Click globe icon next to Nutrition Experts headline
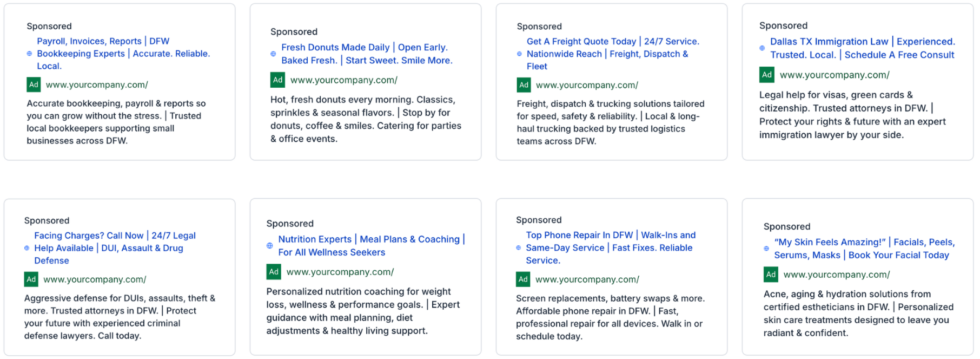The height and width of the screenshot is (359, 980). tap(269, 246)
